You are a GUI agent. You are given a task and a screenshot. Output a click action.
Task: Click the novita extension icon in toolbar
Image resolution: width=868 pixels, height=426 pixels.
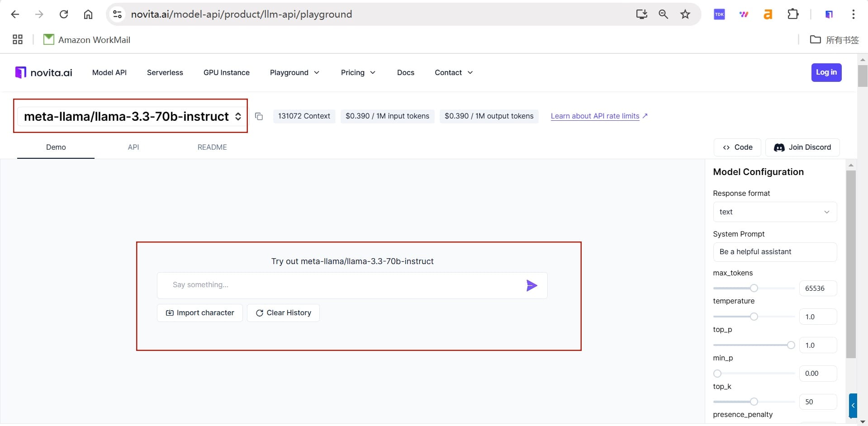click(x=829, y=14)
